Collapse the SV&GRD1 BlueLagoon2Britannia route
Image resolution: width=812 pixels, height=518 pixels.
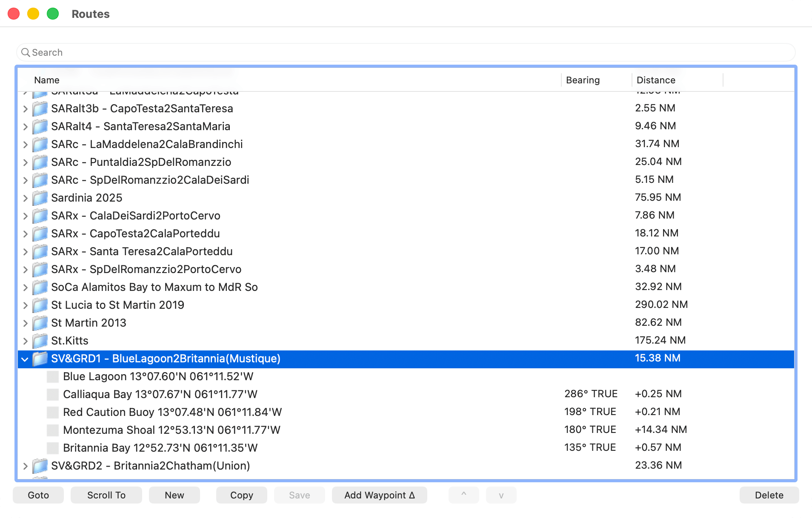(x=25, y=359)
